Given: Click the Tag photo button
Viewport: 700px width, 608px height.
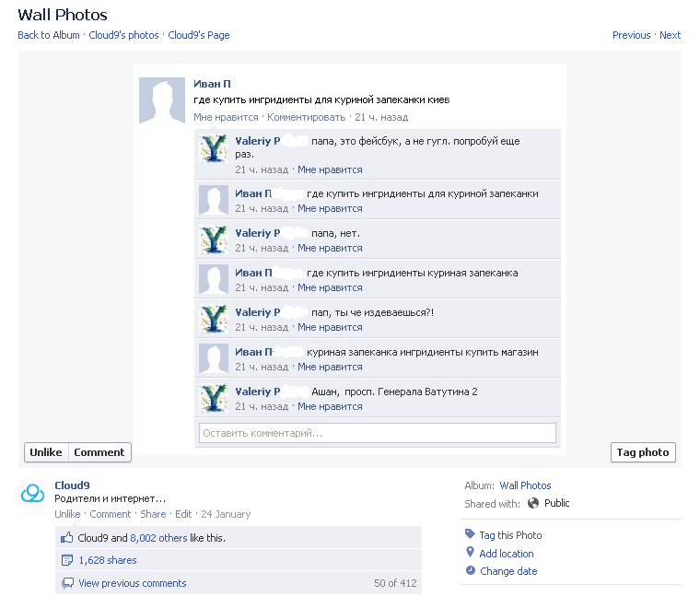Looking at the screenshot, I should 643,452.
